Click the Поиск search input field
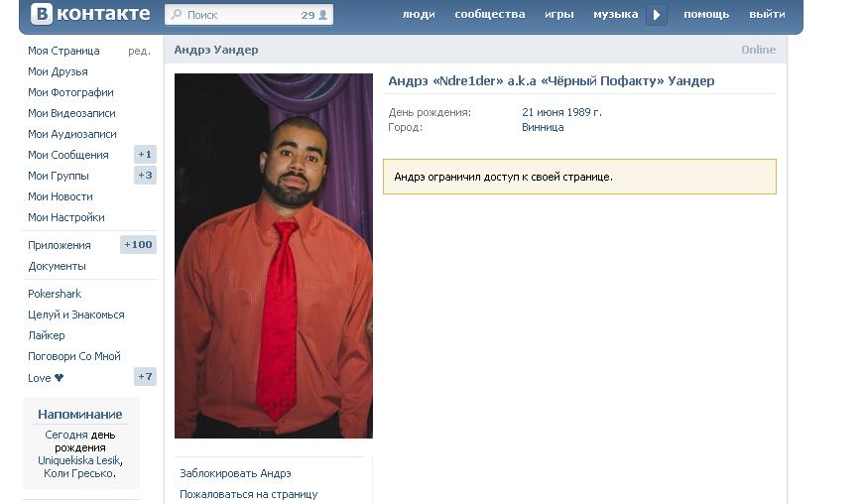Screen dimensions: 864x504 [249, 15]
